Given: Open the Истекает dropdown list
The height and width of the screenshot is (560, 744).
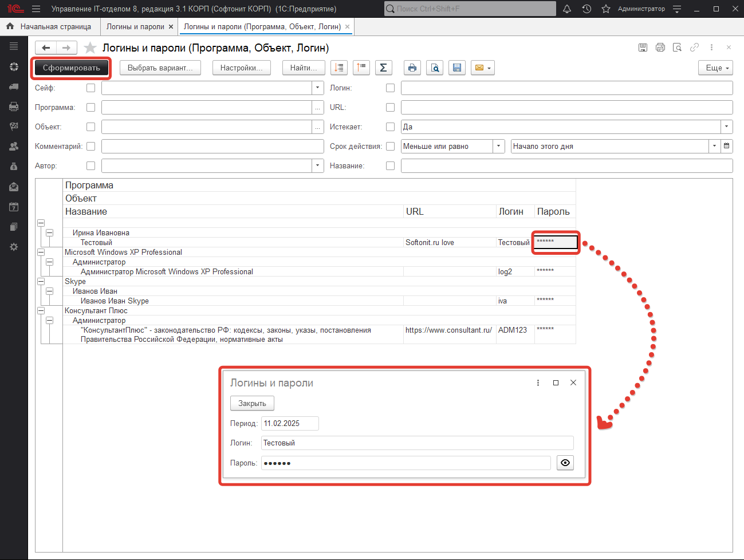Looking at the screenshot, I should click(726, 127).
